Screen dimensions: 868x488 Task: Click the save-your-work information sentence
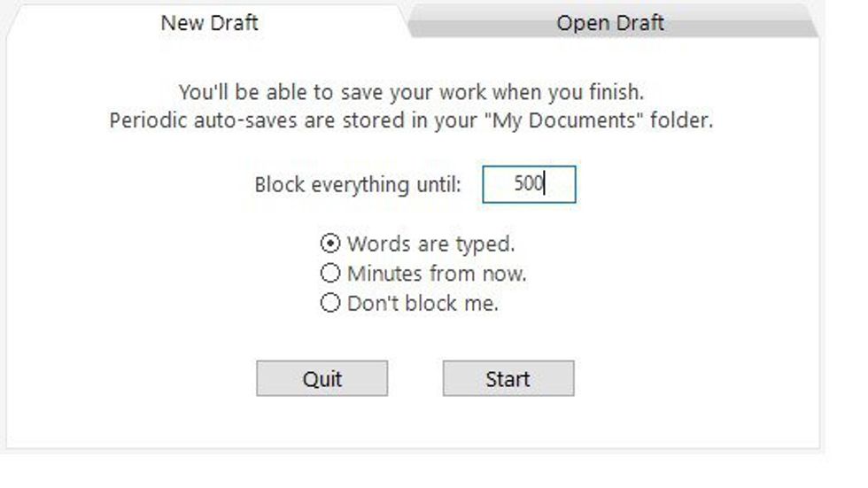coord(411,91)
